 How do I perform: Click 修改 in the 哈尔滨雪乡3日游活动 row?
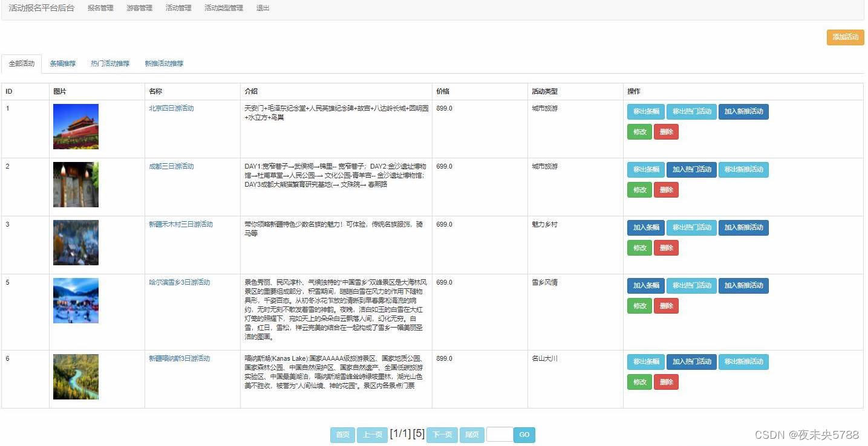point(639,306)
